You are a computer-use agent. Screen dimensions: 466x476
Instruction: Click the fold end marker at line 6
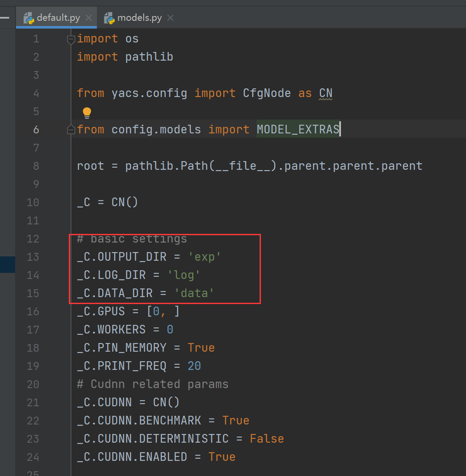click(71, 130)
